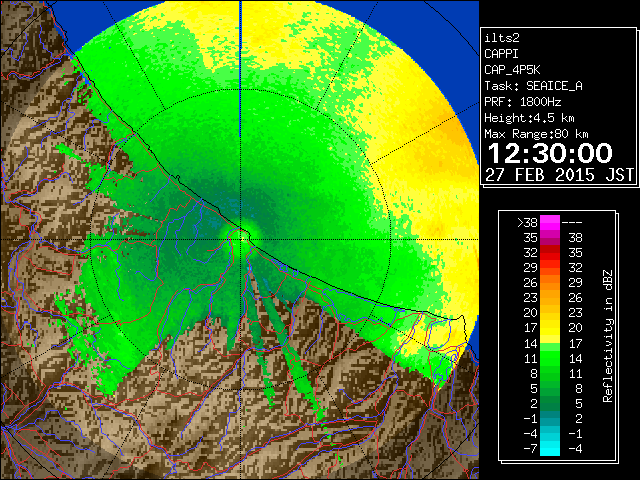Click the '>38' legend label
640x480 pixels.
tap(527, 223)
